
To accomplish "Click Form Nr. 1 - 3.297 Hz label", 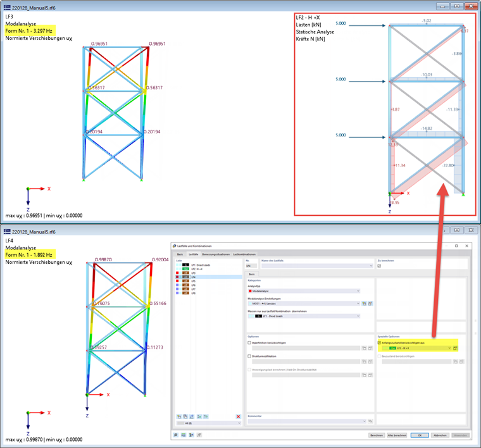I will 29,31.
